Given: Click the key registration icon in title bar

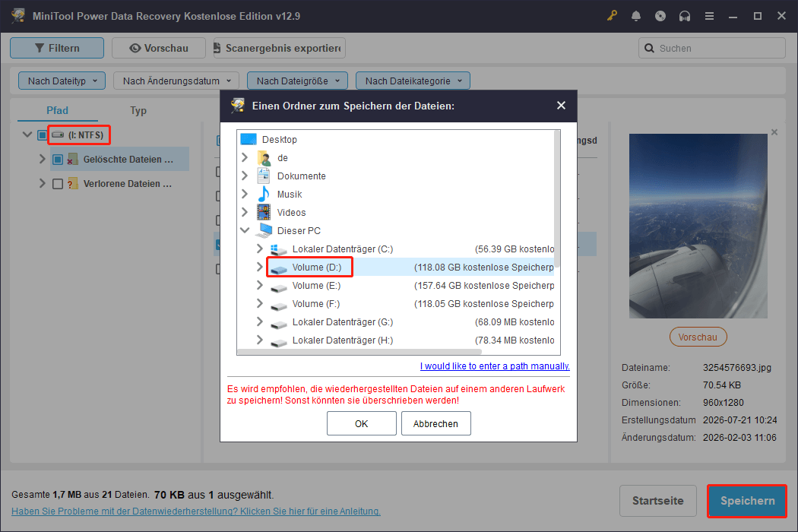Looking at the screenshot, I should (611, 16).
